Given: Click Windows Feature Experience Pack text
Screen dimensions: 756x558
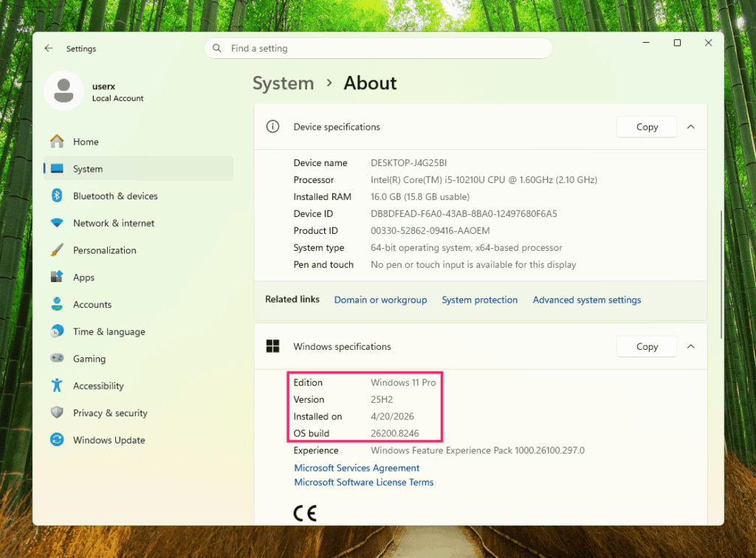Looking at the screenshot, I should tap(478, 450).
